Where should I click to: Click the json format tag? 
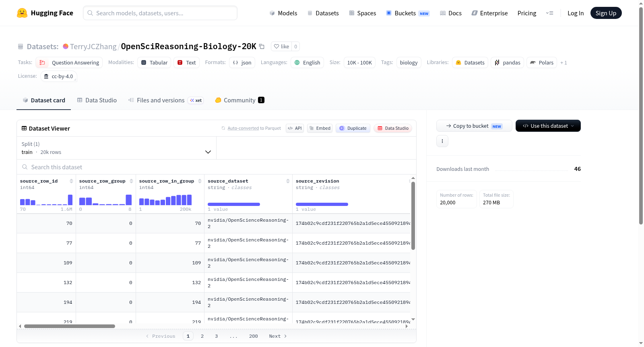click(x=242, y=62)
